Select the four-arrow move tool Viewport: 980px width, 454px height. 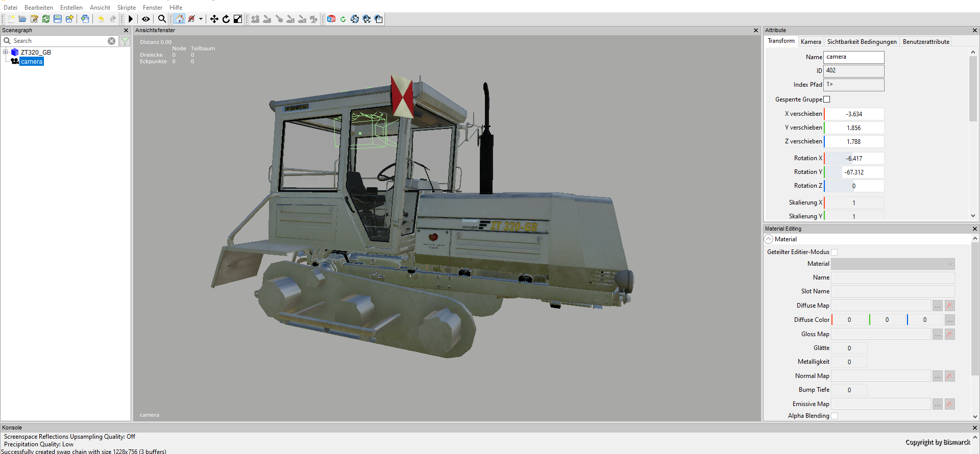pyautogui.click(x=214, y=19)
